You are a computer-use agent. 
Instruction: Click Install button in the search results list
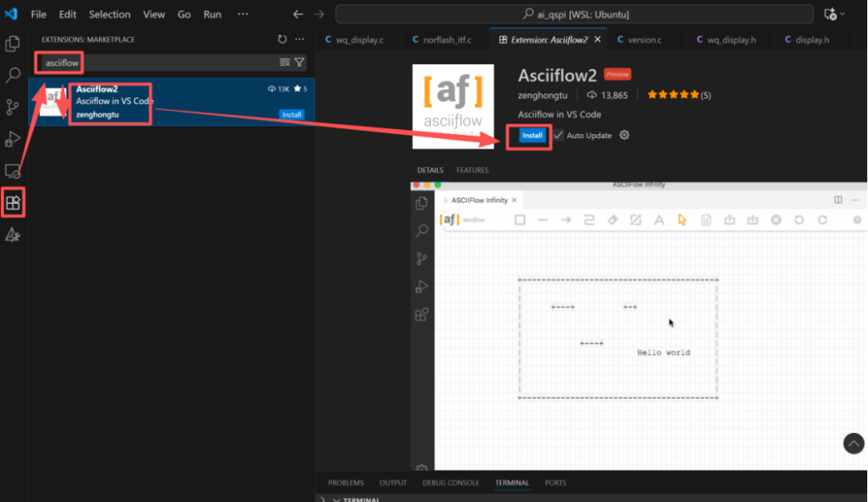click(x=292, y=115)
